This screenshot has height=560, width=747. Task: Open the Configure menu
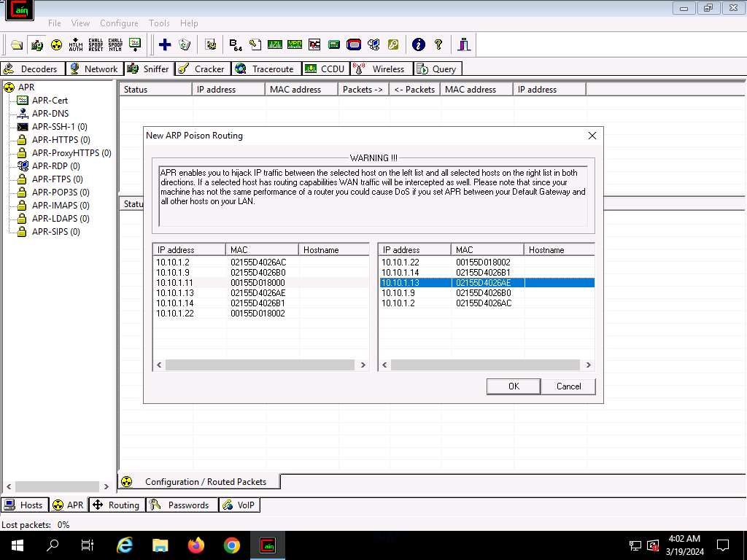(119, 23)
